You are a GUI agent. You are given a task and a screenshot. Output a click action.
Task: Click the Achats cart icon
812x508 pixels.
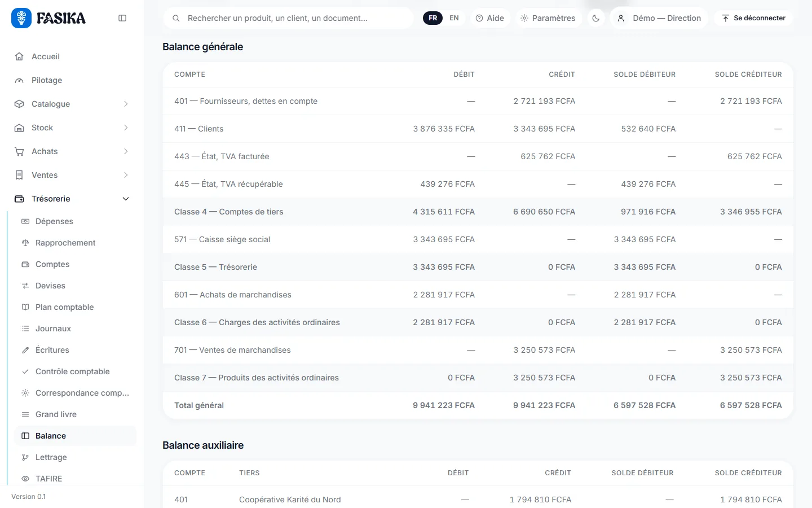click(19, 151)
